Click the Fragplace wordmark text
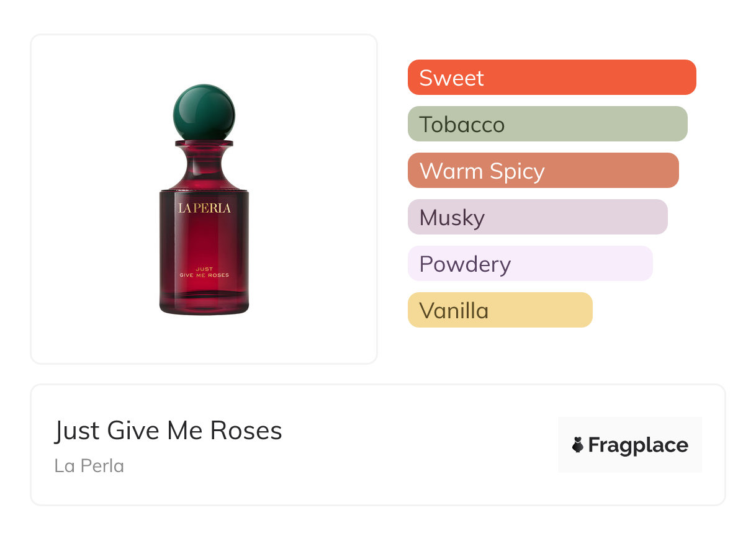 (638, 445)
